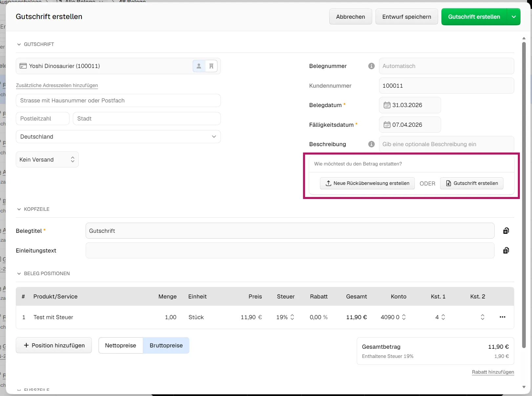This screenshot has width=532, height=396.
Task: Click the Beschreibung info icon
Action: click(x=371, y=144)
